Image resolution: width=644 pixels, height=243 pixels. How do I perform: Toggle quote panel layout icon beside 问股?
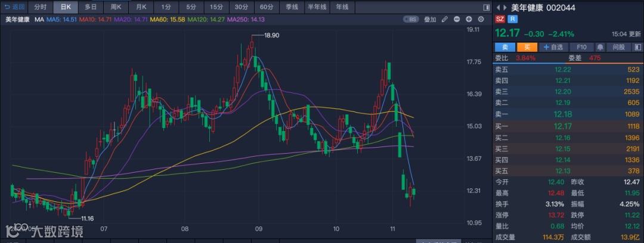pos(637,47)
